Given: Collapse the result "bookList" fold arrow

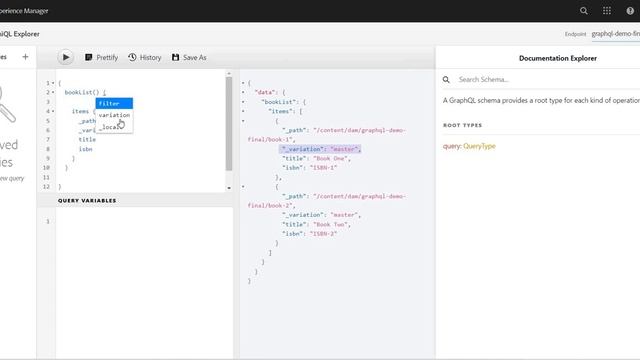Looking at the screenshot, I should [243, 102].
